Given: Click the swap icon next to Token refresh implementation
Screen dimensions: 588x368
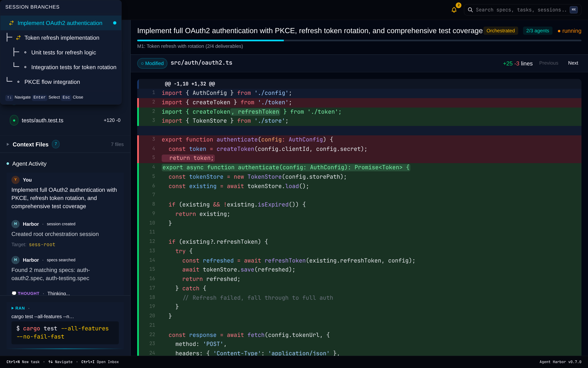Looking at the screenshot, I should pyautogui.click(x=18, y=38).
